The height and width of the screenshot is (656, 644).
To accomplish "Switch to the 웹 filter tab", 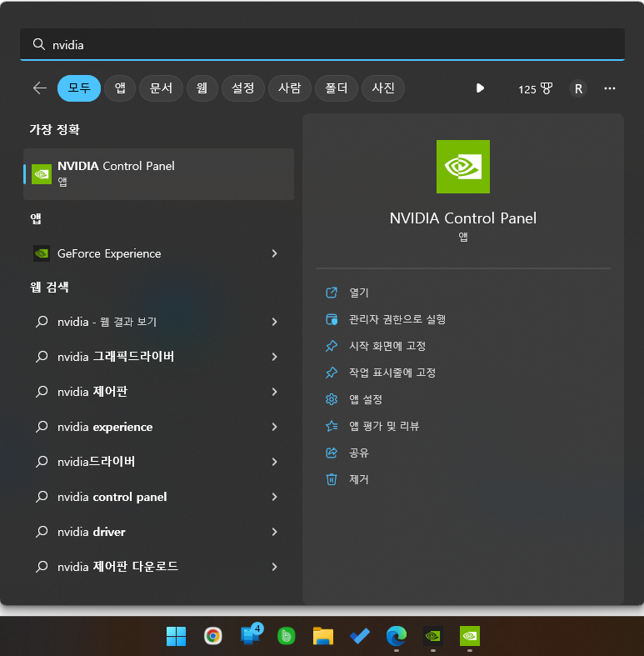I will pyautogui.click(x=202, y=88).
